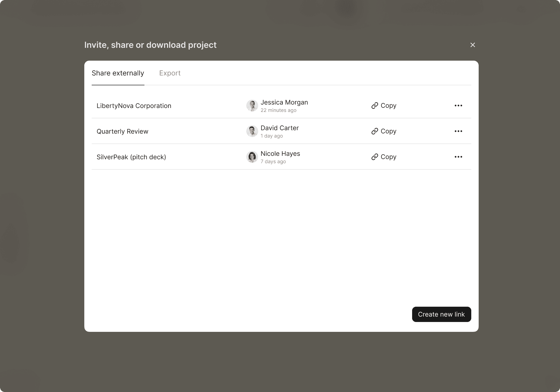Create a new share link
The width and height of the screenshot is (560, 392).
click(441, 314)
